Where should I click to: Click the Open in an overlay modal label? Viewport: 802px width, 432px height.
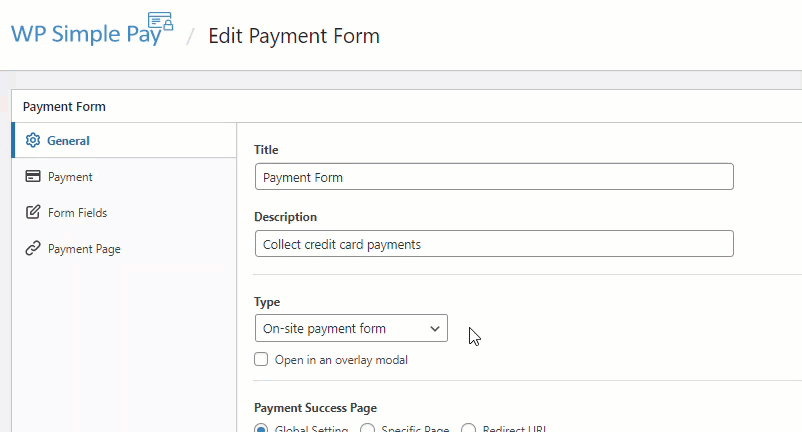pos(341,360)
